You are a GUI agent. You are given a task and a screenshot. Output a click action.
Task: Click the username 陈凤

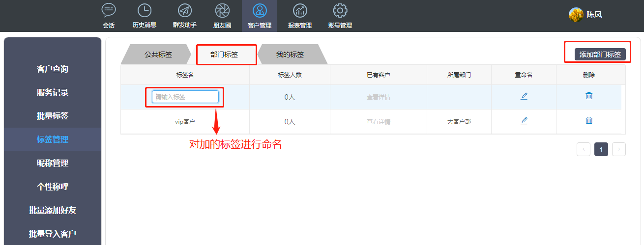point(594,15)
